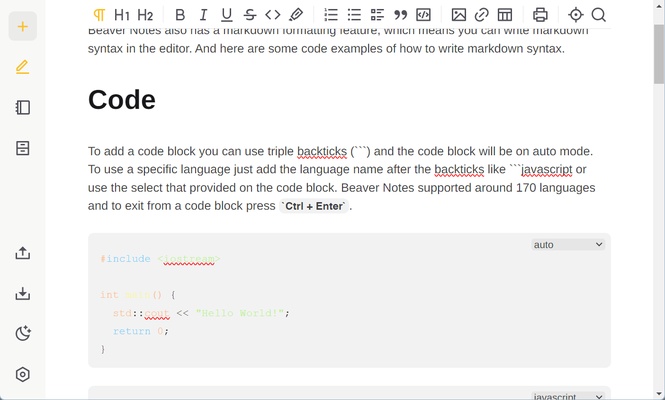Toggle strikethrough formatting
Image resolution: width=665 pixels, height=400 pixels.
(x=250, y=15)
